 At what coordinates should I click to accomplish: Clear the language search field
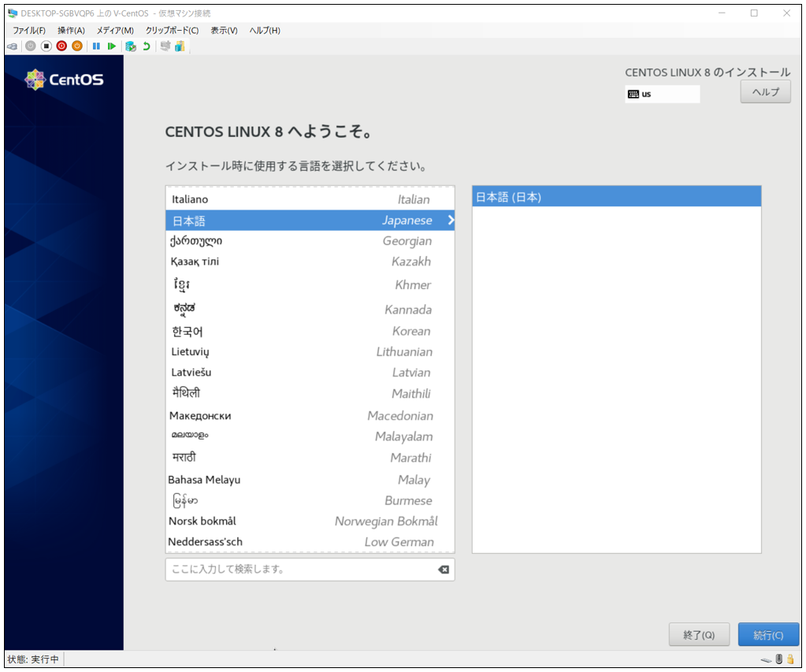(x=444, y=569)
